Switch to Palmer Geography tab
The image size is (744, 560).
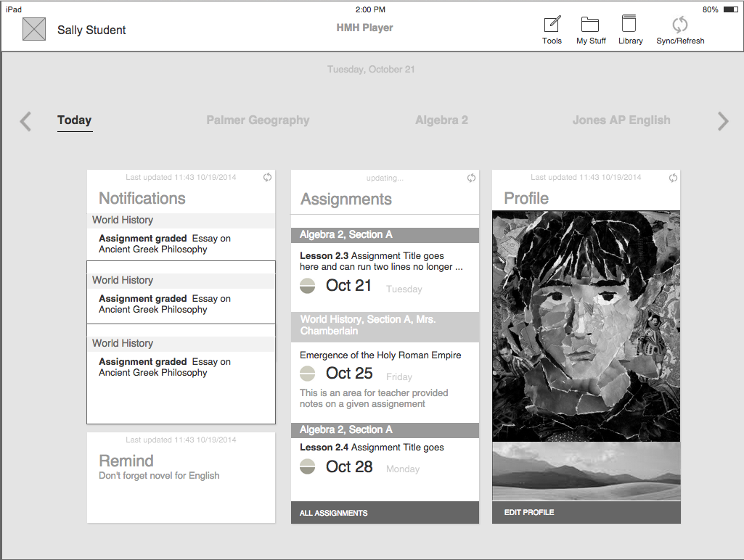[x=258, y=120]
